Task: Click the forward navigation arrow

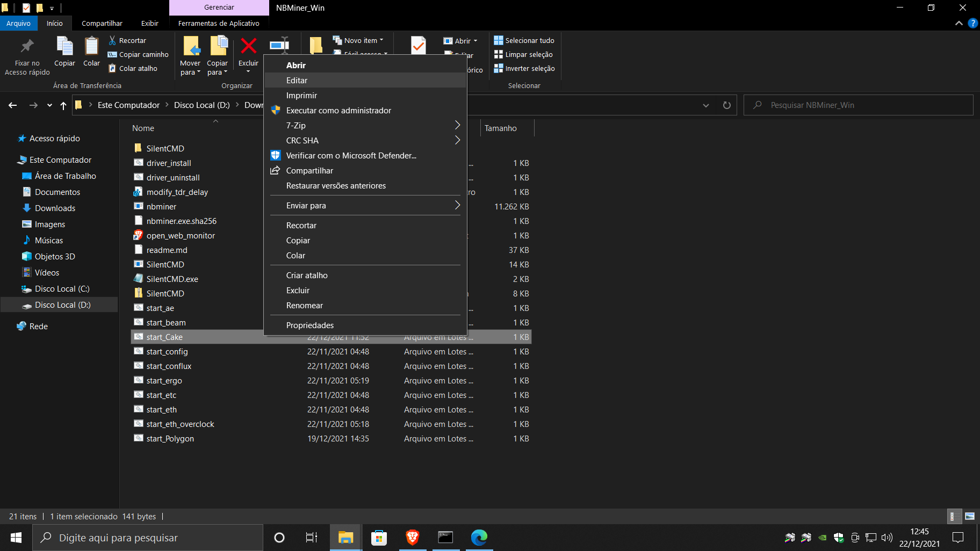Action: [x=33, y=105]
